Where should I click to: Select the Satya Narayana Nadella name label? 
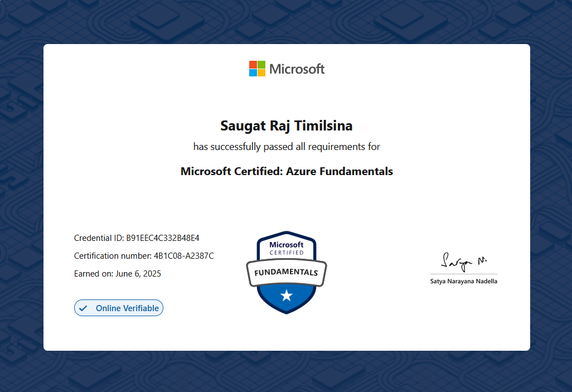463,281
